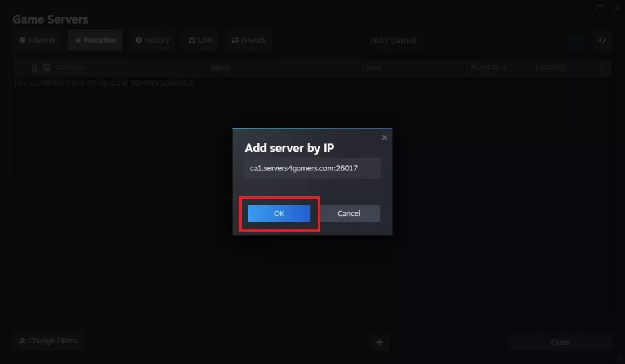Image resolution: width=625 pixels, height=364 pixels.
Task: Click the server address input field
Action: point(312,168)
